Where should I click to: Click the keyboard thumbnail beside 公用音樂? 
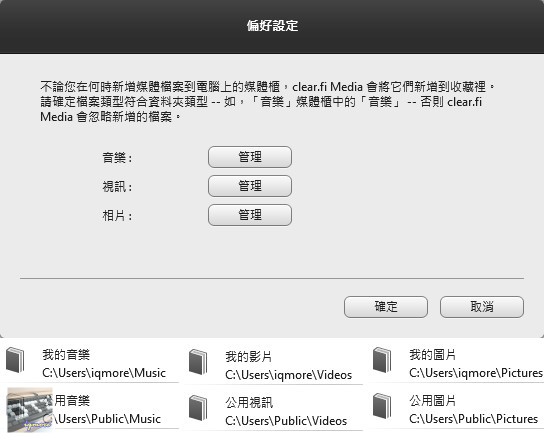click(x=29, y=409)
